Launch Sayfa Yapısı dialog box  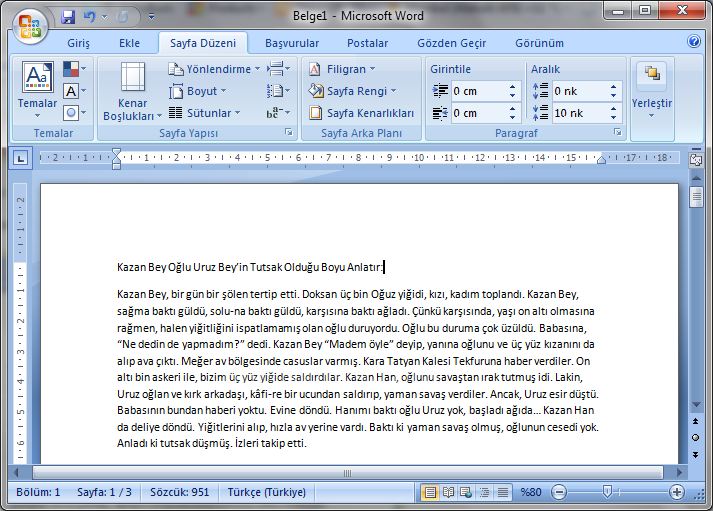(x=289, y=132)
